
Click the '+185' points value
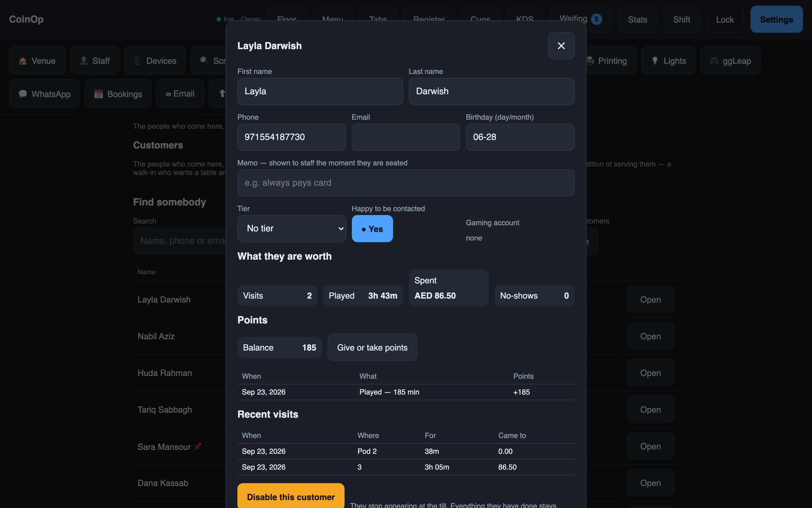521,392
